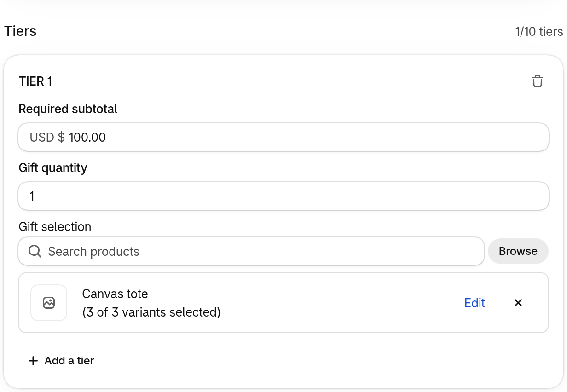
Task: Select the Canvas tote product name
Action: click(115, 294)
